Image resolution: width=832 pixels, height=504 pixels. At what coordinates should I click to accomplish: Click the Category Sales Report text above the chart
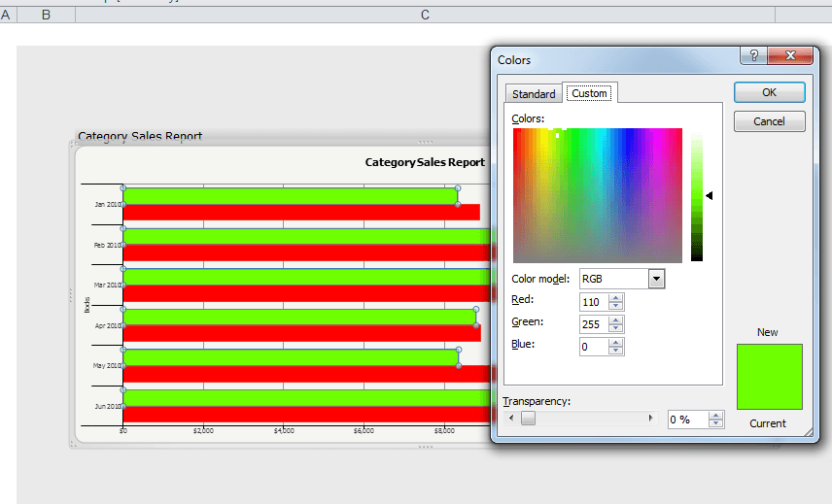tap(140, 136)
